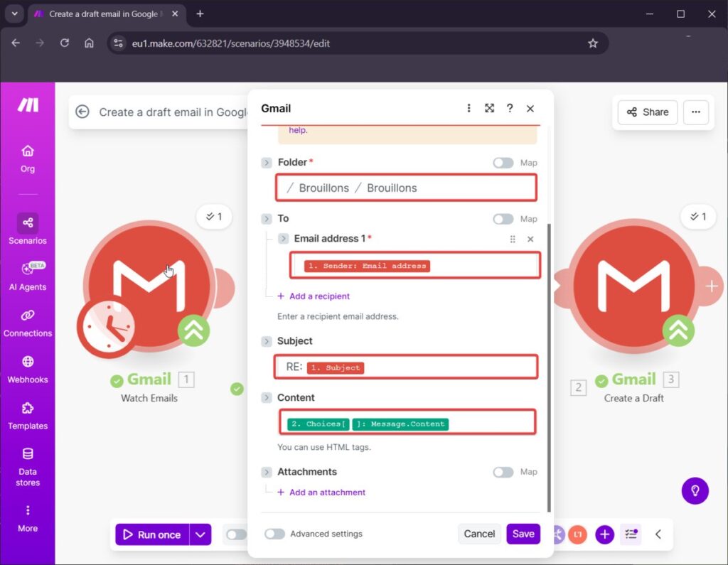This screenshot has height=565, width=728.
Task: Open the Run once dropdown arrow
Action: pos(201,534)
